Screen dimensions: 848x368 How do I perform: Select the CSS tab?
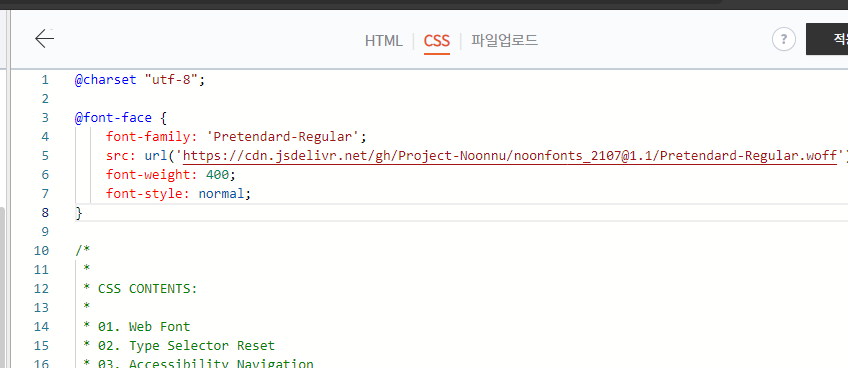click(x=436, y=41)
